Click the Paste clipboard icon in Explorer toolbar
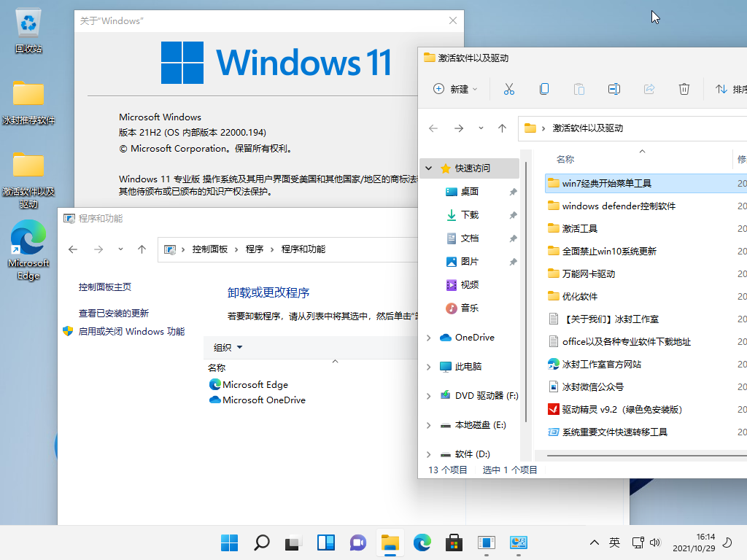The width and height of the screenshot is (747, 560). [578, 89]
